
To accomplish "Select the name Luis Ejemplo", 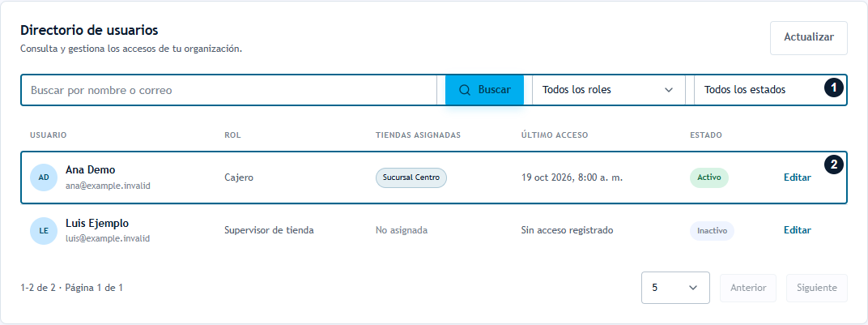I will pos(97,223).
